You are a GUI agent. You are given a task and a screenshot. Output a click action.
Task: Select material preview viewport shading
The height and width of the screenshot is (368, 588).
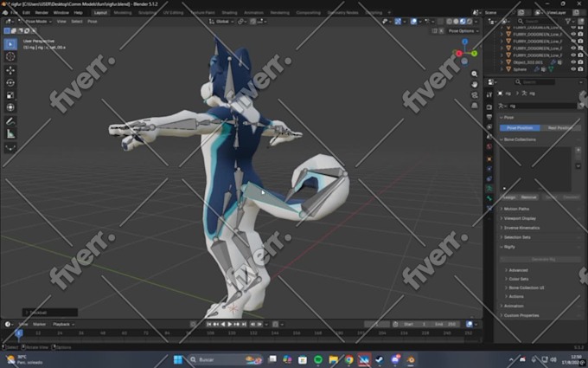click(463, 22)
